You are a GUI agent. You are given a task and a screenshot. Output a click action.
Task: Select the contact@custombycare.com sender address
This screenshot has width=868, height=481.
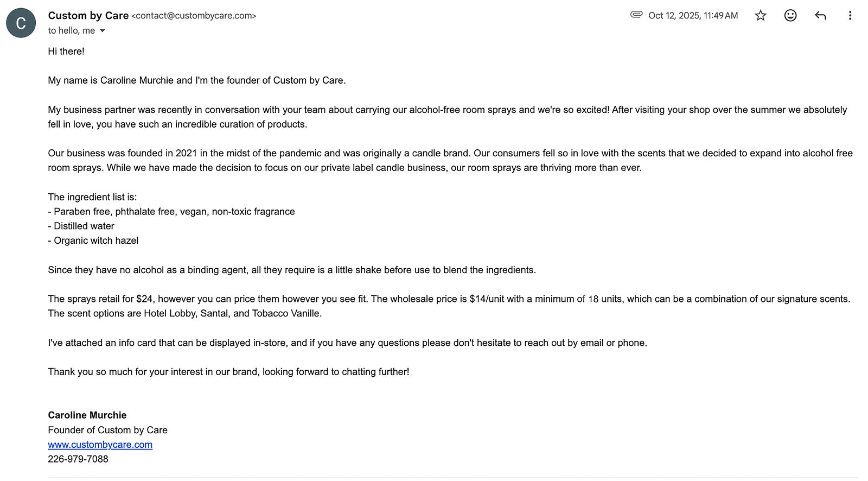(194, 16)
